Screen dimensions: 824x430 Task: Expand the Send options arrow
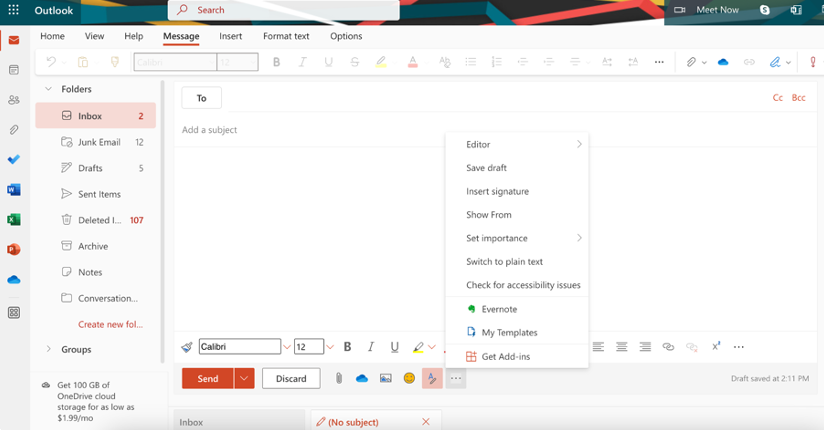[x=245, y=378]
